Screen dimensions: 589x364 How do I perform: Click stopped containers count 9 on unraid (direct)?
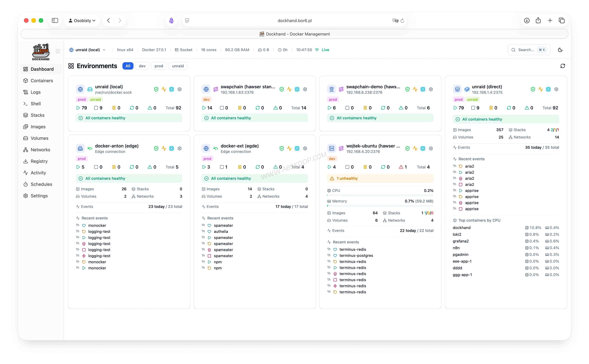click(x=475, y=108)
